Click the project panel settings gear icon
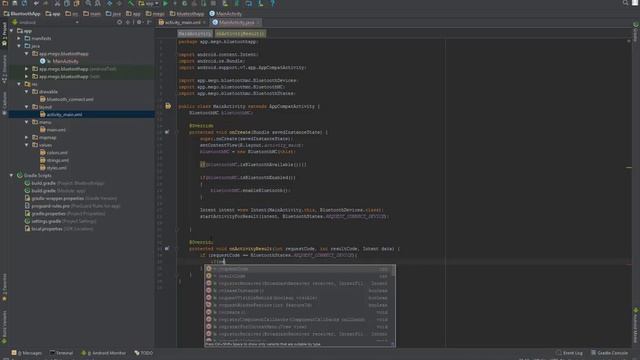The image size is (640, 360). coord(139,22)
